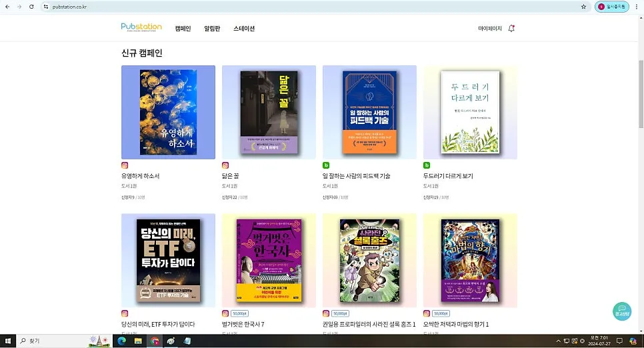Image resolution: width=644 pixels, height=348 pixels.
Task: Click Instagram icon above 벌거벗은 한국사 7
Action: pyautogui.click(x=225, y=313)
